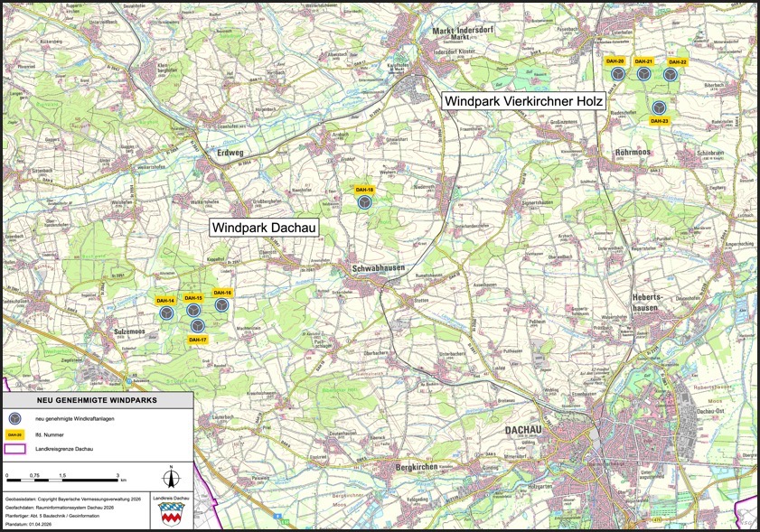Click the DAH-14 wind turbine marker
The height and width of the screenshot is (532, 760).
pos(166,312)
